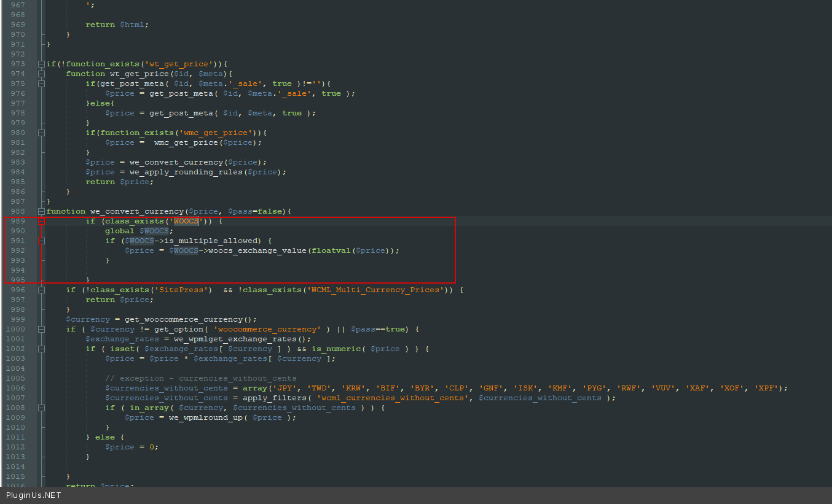This screenshot has width=832, height=504.
Task: Click 'wt_get_price' string on line 973
Action: point(179,64)
